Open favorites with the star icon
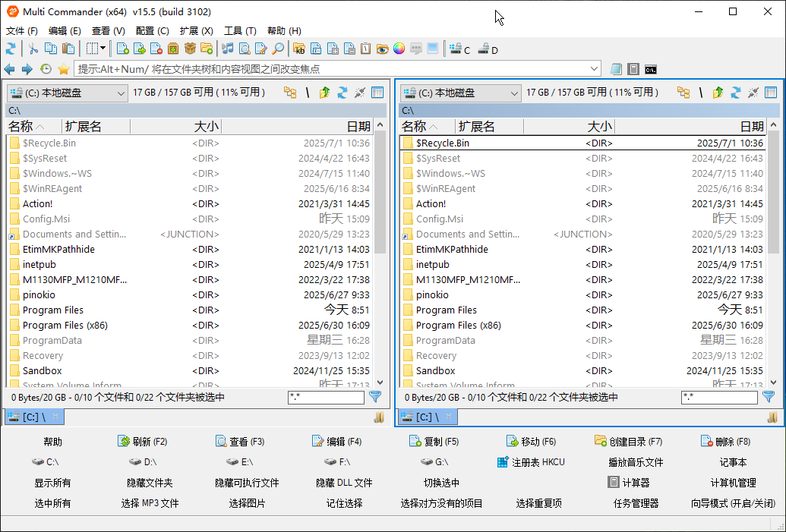 pos(63,69)
